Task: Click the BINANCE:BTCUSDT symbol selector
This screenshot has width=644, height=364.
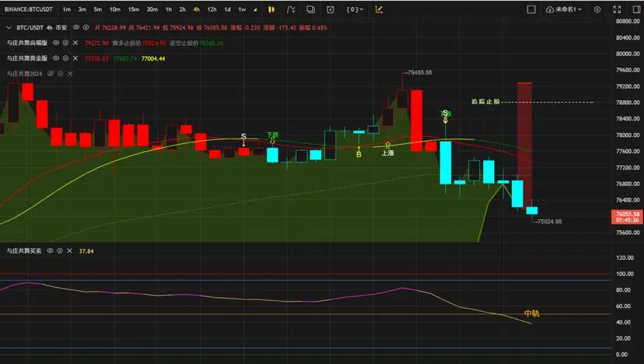Action: click(29, 9)
